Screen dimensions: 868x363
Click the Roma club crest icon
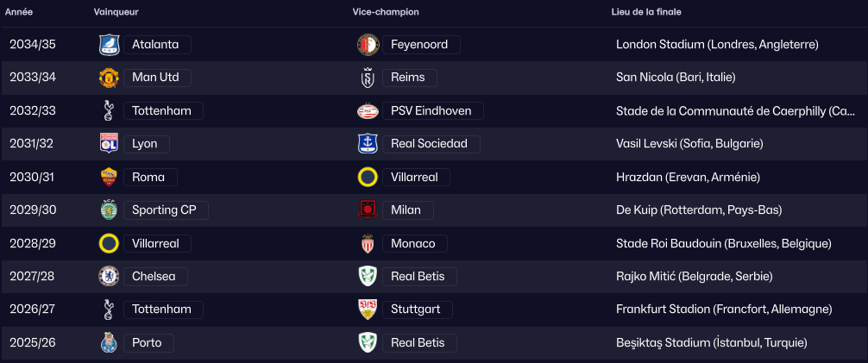coord(109,178)
